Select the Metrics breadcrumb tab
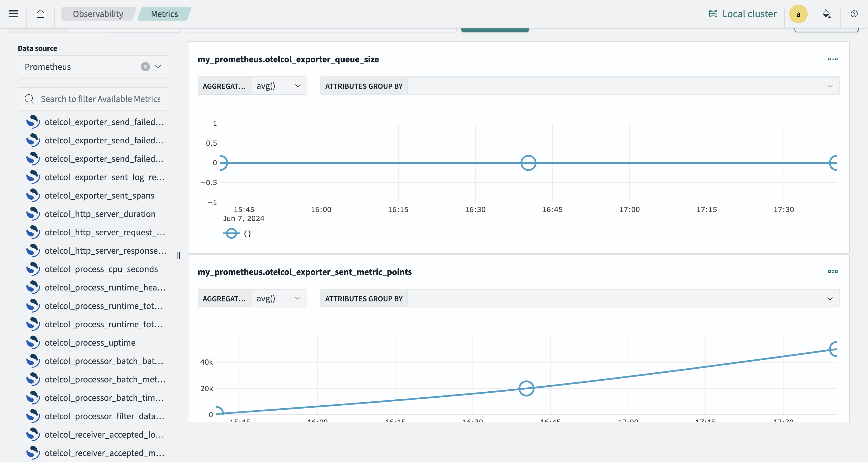This screenshot has height=462, width=868. tap(164, 14)
